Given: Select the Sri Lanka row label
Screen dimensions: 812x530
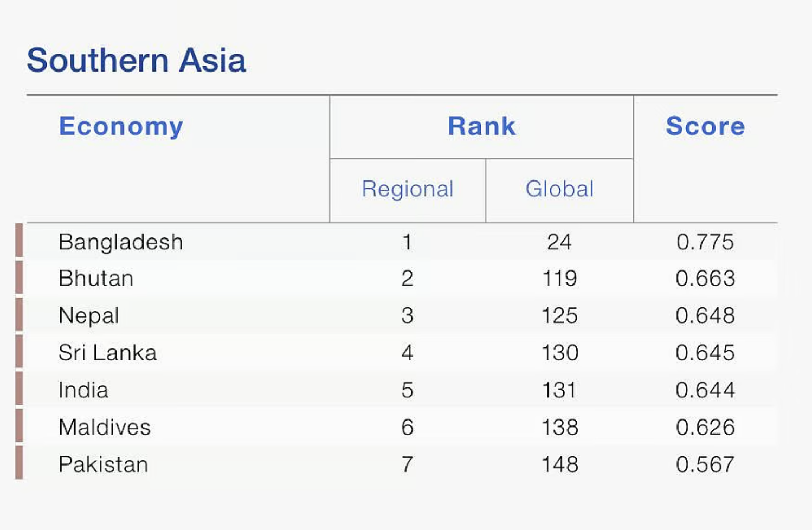Looking at the screenshot, I should 108,353.
